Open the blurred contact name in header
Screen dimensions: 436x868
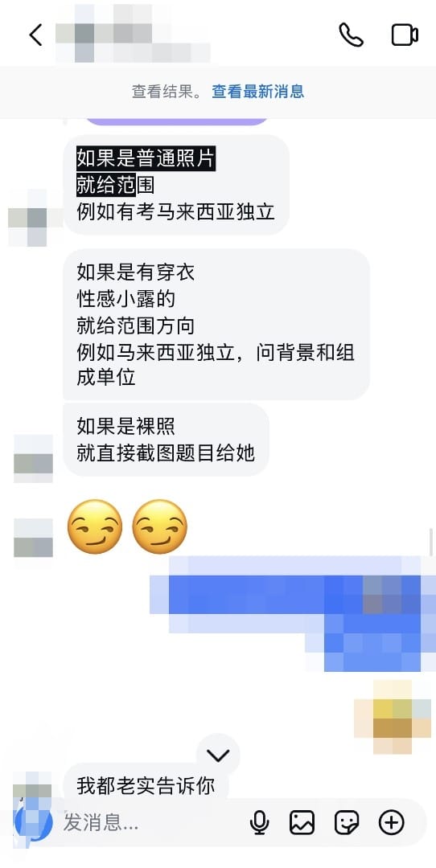(133, 35)
